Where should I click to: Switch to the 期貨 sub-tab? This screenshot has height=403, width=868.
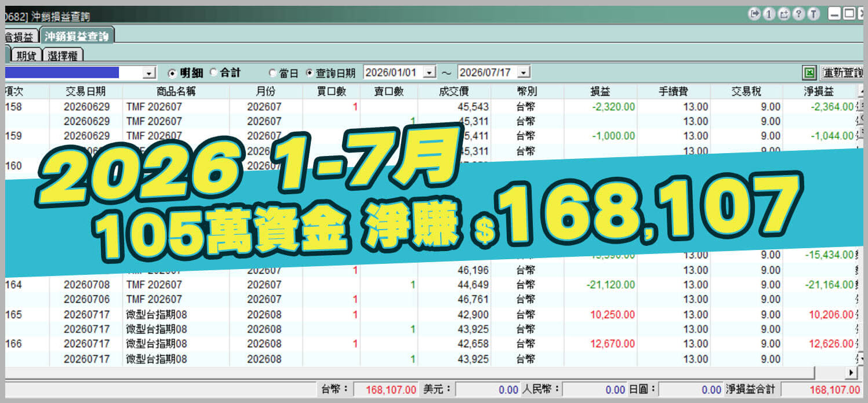[27, 56]
